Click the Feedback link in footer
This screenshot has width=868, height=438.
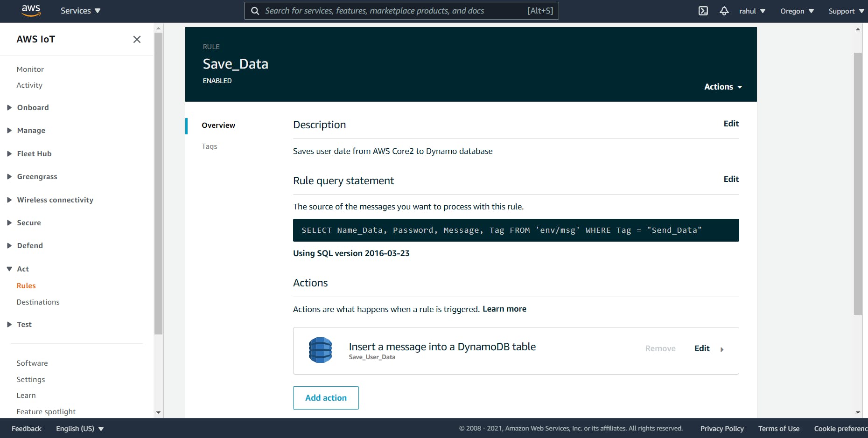click(x=27, y=428)
